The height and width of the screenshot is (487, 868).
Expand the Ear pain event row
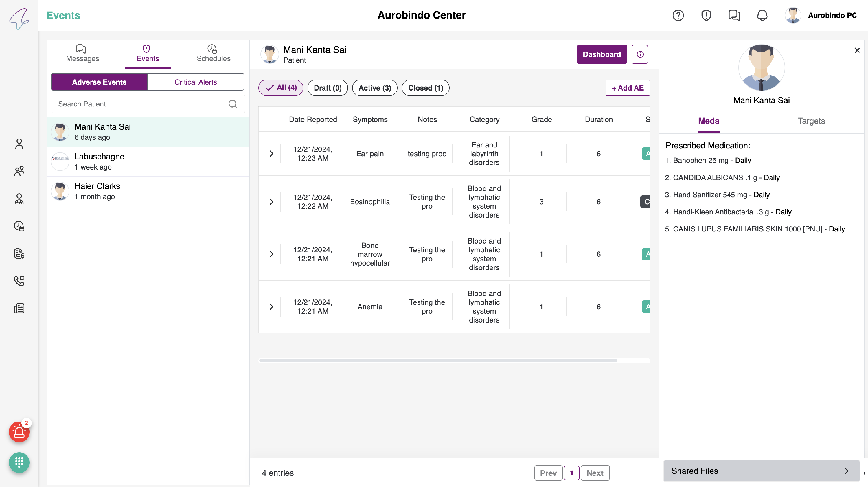tap(271, 154)
